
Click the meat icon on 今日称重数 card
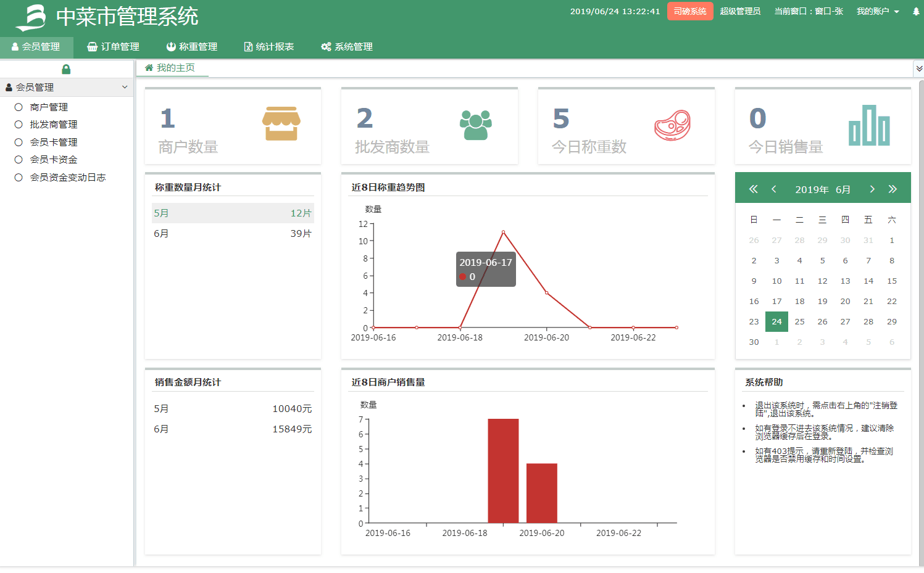[x=672, y=125]
